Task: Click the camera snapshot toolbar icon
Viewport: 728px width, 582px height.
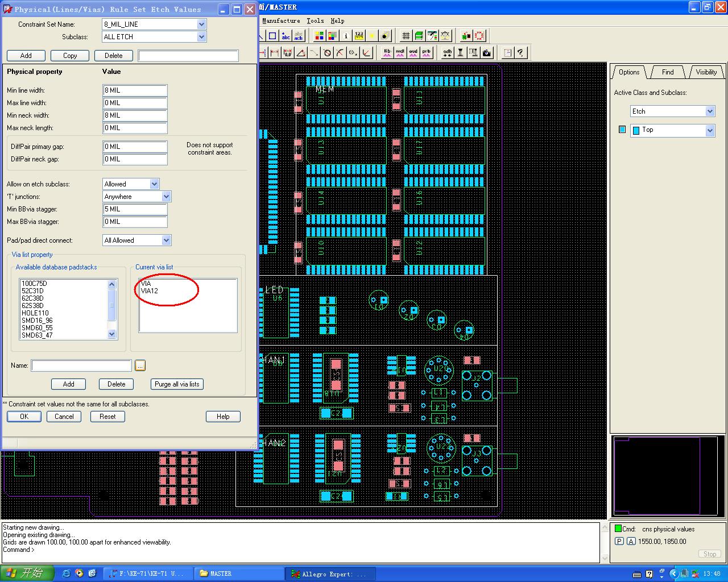Action: tap(487, 53)
